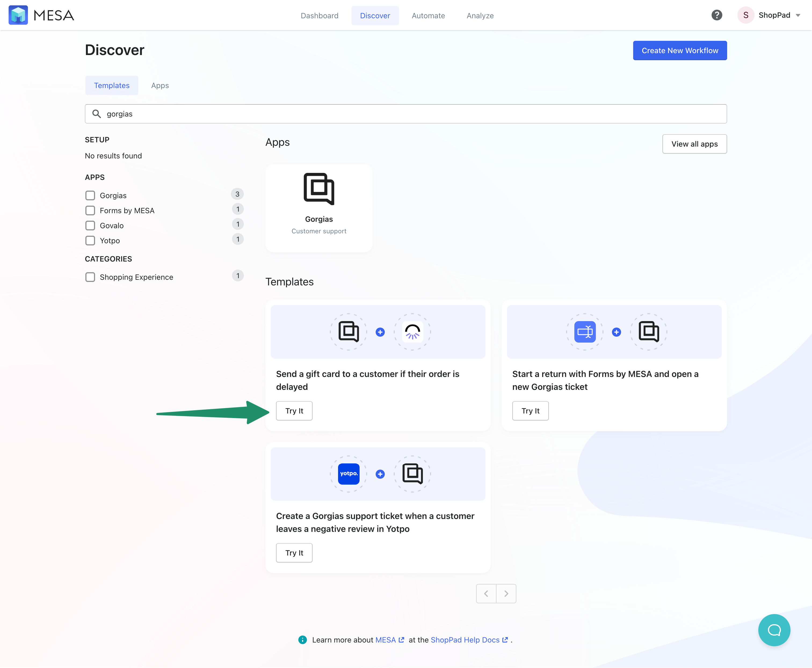
Task: Go to next templates page
Action: click(506, 593)
